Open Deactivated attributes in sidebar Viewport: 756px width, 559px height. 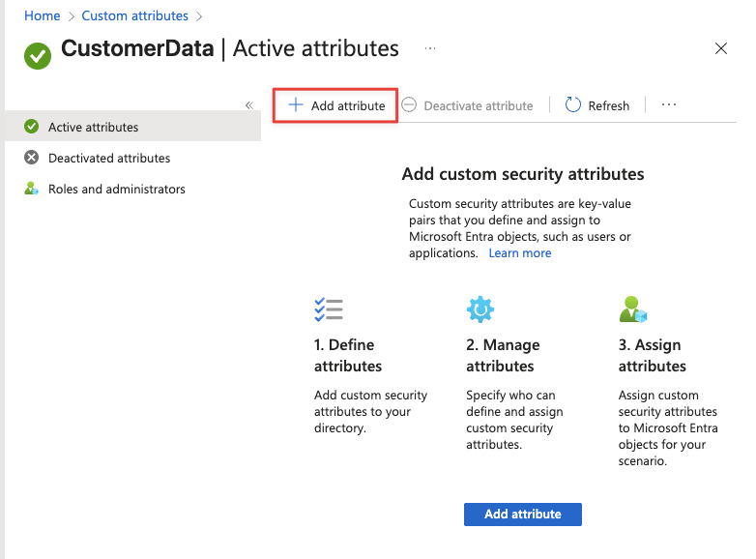[x=108, y=158]
